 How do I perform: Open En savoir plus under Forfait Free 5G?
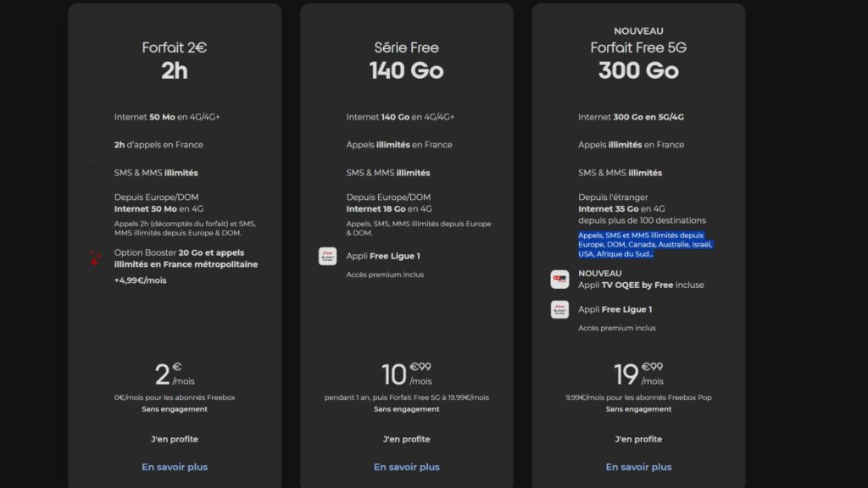[638, 467]
